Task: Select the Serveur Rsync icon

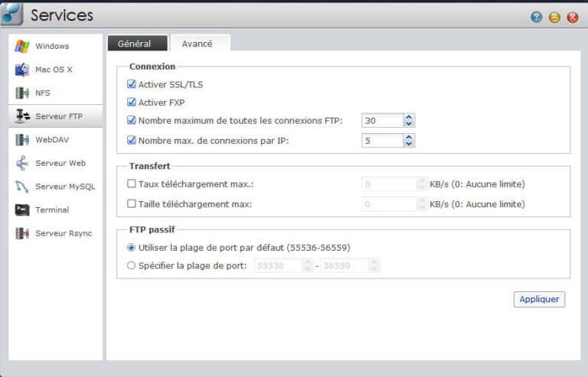Action: point(22,233)
